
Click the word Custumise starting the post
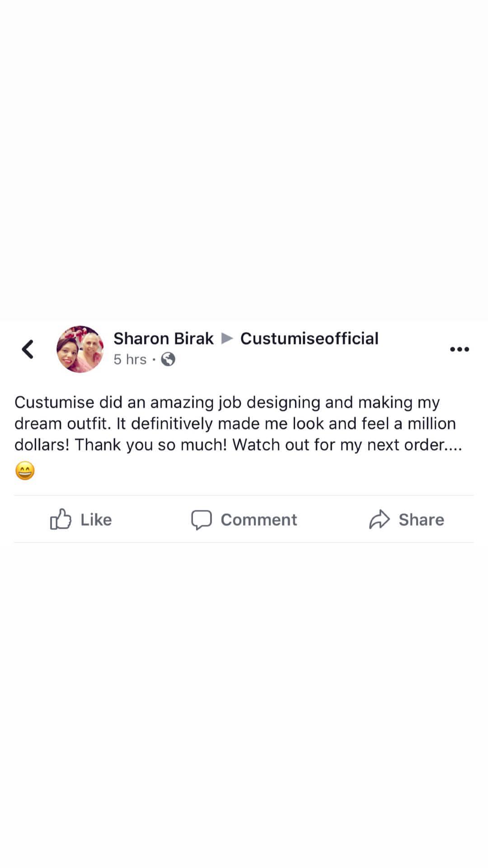(x=54, y=402)
